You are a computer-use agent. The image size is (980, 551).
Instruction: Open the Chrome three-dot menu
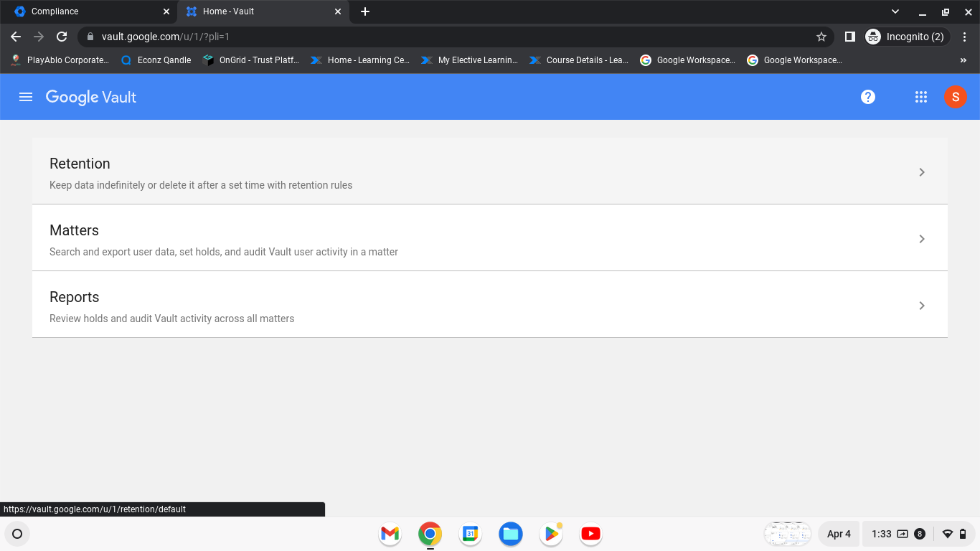click(x=965, y=37)
